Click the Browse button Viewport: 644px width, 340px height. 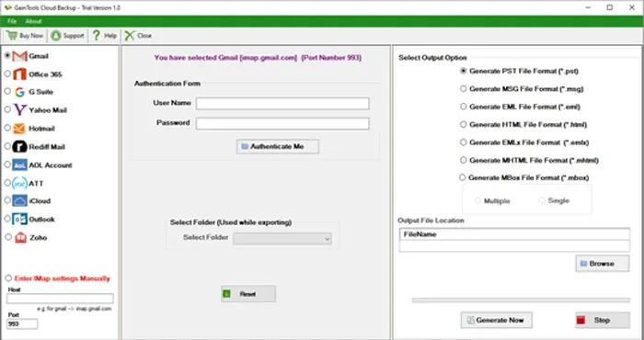coord(602,264)
